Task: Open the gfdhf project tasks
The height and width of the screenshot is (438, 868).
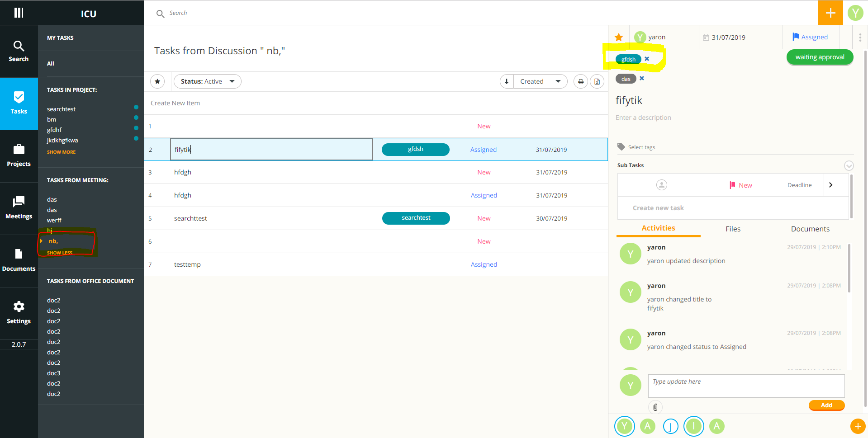Action: [x=54, y=130]
